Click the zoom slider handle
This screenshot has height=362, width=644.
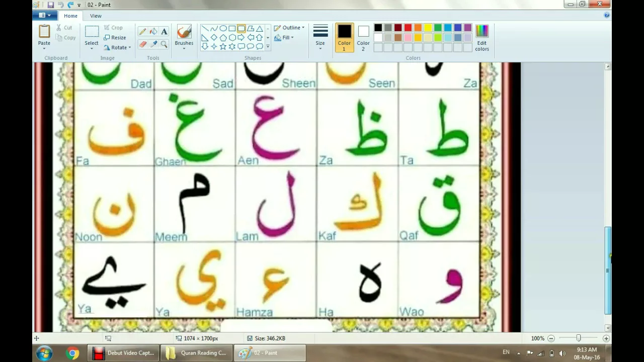(x=579, y=338)
